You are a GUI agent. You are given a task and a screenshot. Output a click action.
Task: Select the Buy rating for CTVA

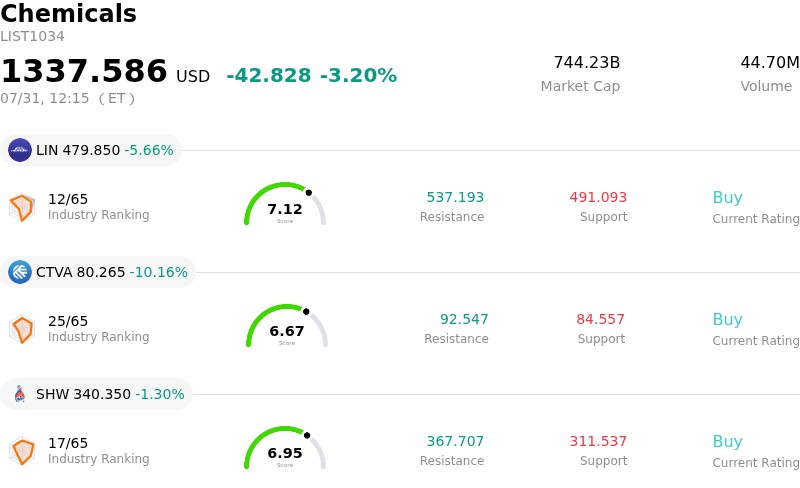point(727,320)
